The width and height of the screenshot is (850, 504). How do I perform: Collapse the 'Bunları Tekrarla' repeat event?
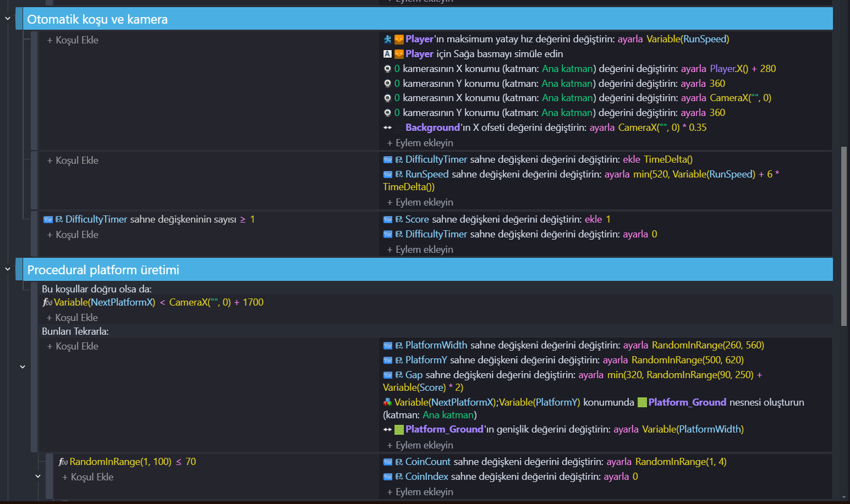pyautogui.click(x=23, y=367)
